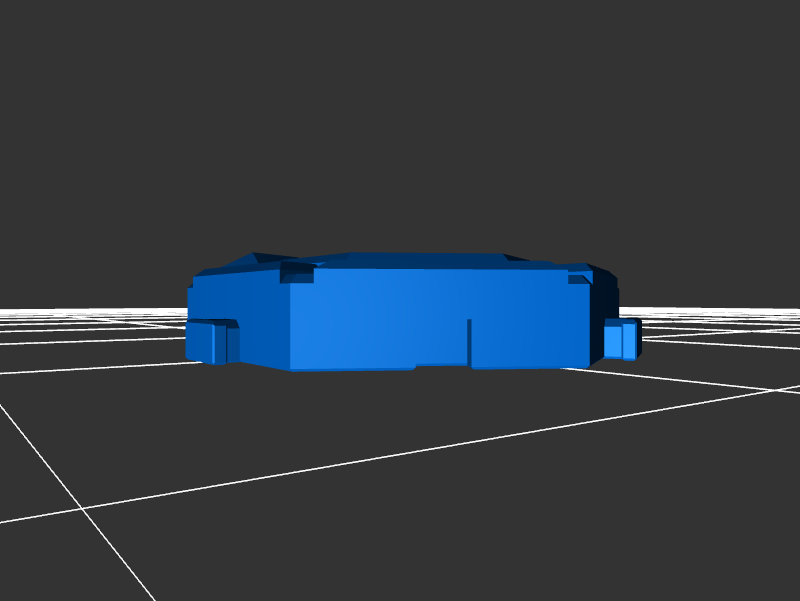Click the lighter front face of the right side block
Image resolution: width=800 pixels, height=601 pixels.
coord(613,341)
